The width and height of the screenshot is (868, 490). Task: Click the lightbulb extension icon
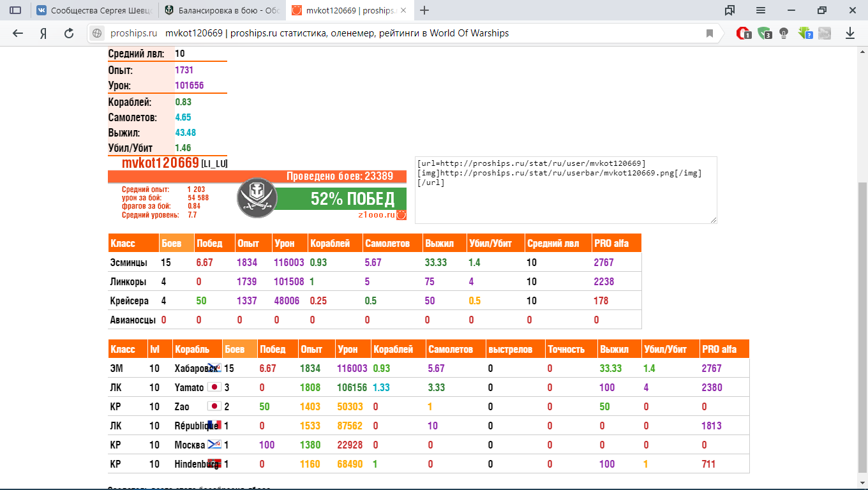point(784,34)
